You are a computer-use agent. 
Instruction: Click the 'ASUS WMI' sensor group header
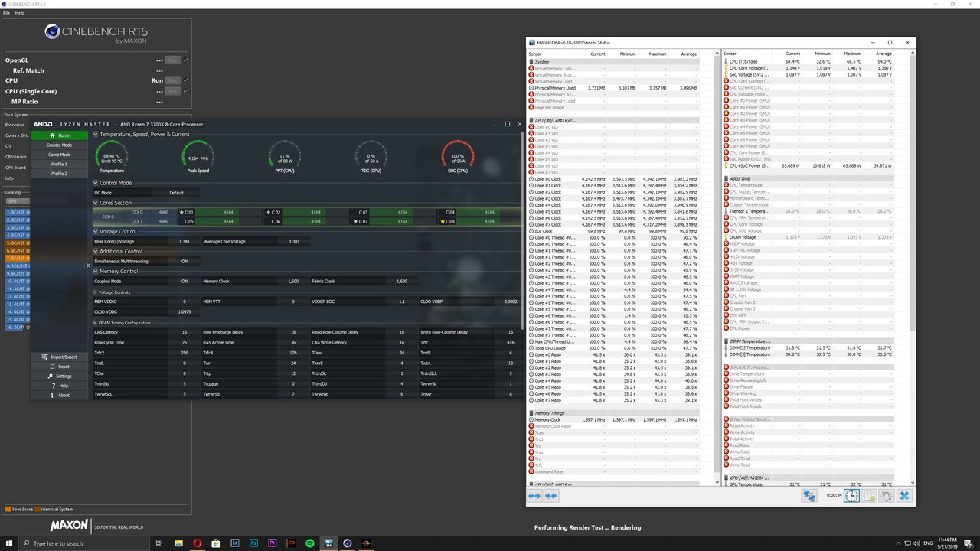tap(808, 178)
